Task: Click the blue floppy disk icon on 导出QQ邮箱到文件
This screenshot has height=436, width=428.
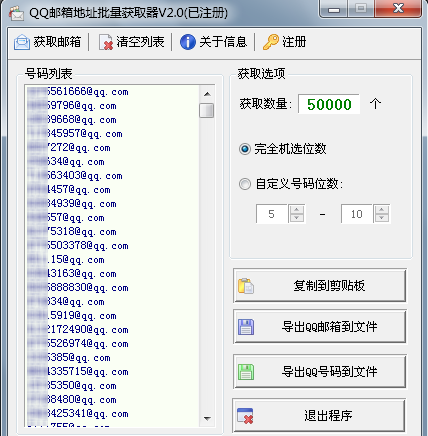Action: click(246, 327)
